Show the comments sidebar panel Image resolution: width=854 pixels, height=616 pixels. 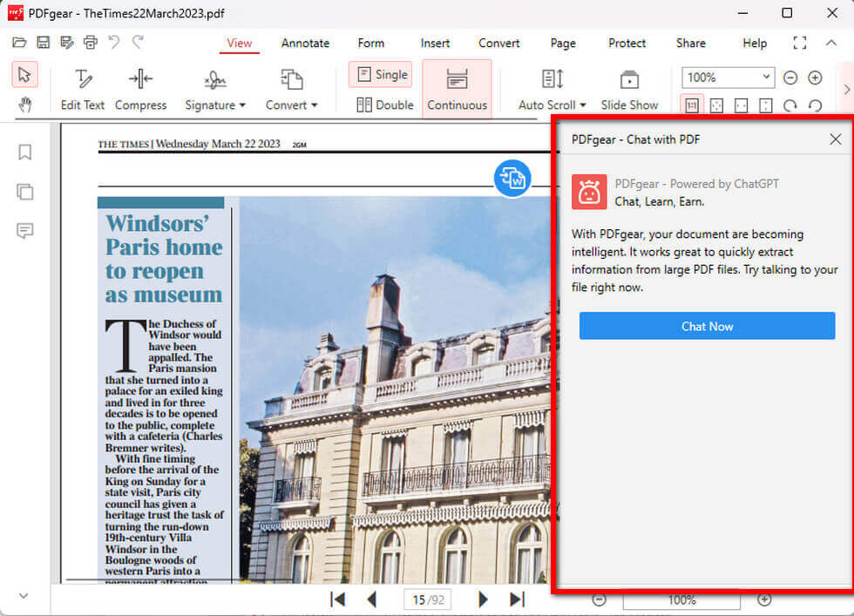25,231
